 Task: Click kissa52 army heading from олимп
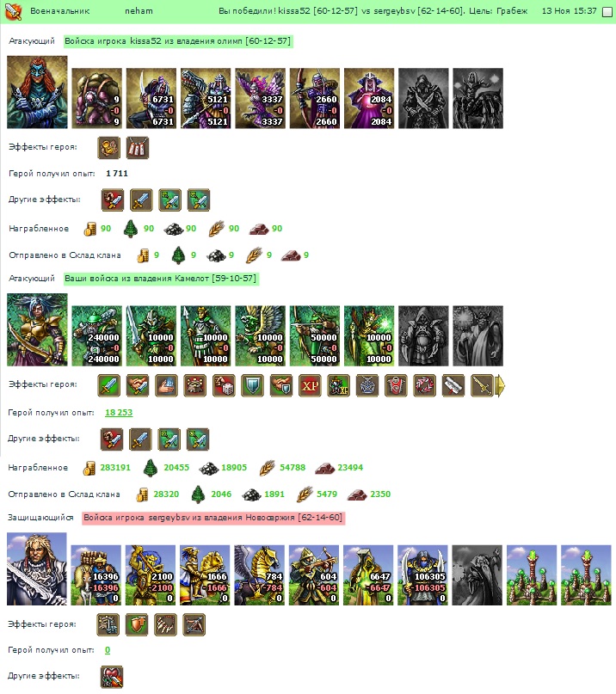pyautogui.click(x=178, y=41)
